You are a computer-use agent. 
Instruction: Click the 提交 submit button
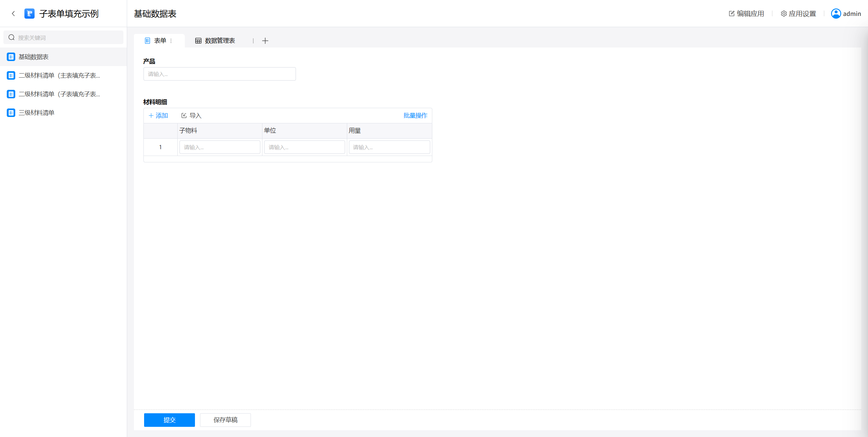(169, 420)
